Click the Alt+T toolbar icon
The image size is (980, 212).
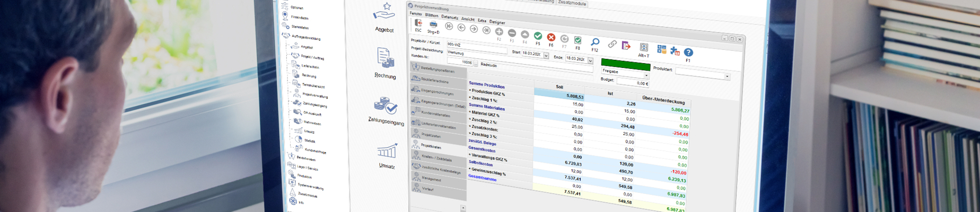click(644, 48)
